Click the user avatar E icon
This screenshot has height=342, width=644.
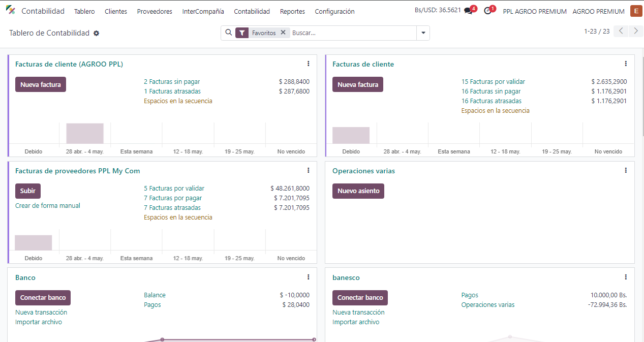tap(636, 11)
